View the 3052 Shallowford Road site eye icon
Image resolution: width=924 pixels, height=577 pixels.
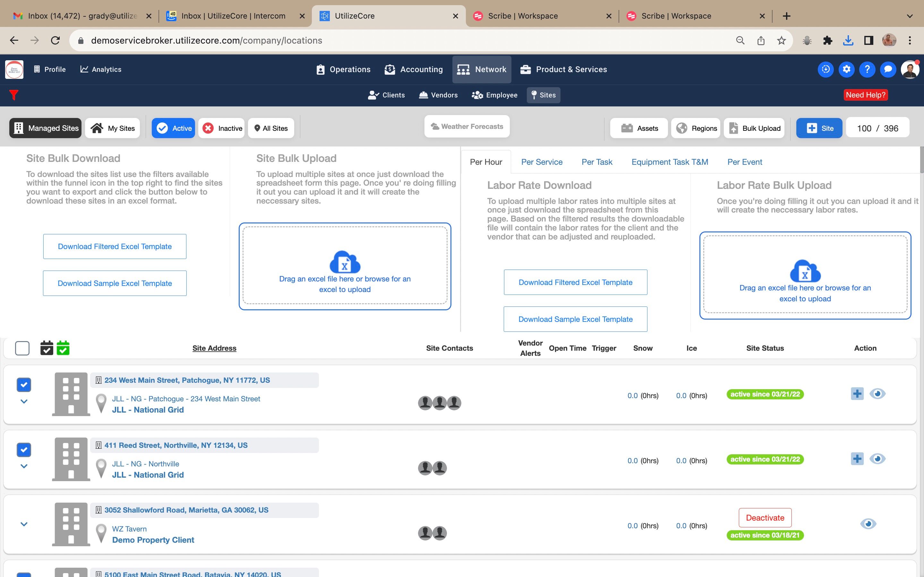[x=868, y=524]
